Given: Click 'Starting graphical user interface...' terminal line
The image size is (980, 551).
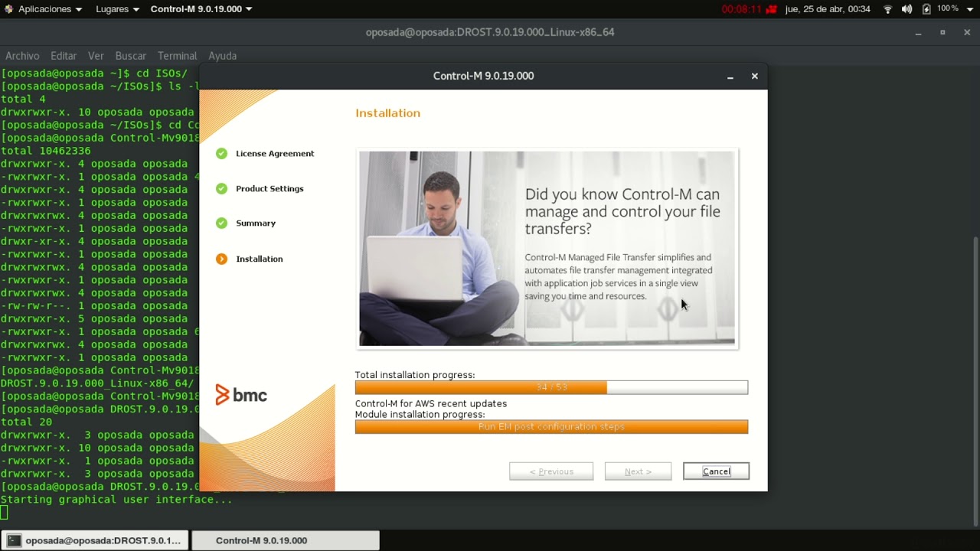Looking at the screenshot, I should coord(116,500).
